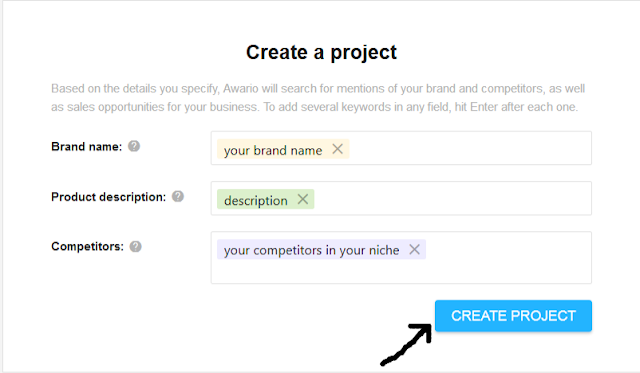Viewport: 640px width, 373px height.
Task: Click the 'Product description:' label
Action: coord(109,197)
